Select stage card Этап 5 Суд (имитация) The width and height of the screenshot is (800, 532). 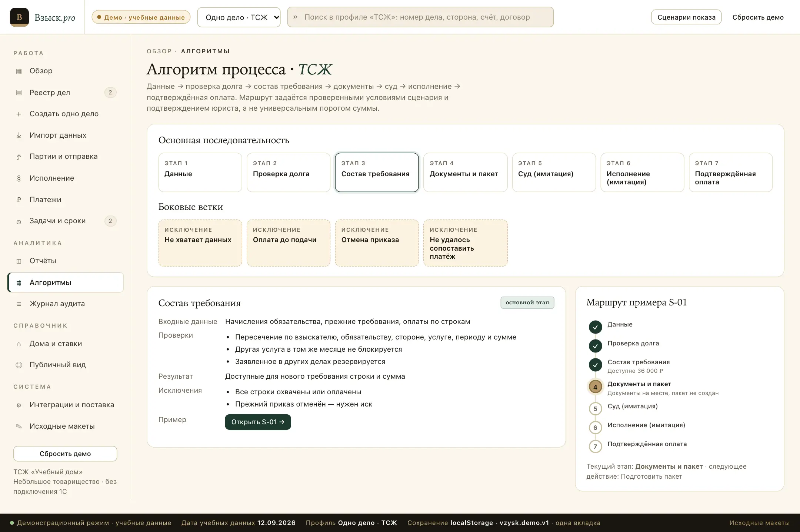coord(554,173)
